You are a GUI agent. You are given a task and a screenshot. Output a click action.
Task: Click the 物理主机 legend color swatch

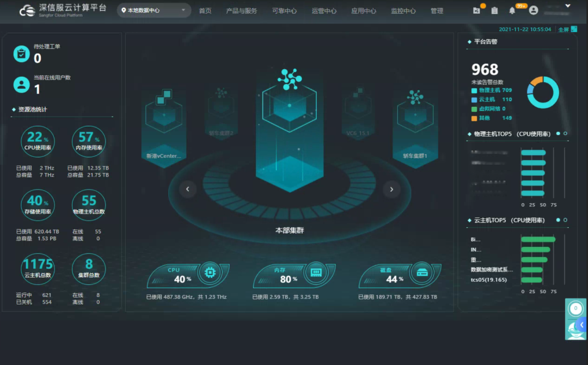[474, 90]
